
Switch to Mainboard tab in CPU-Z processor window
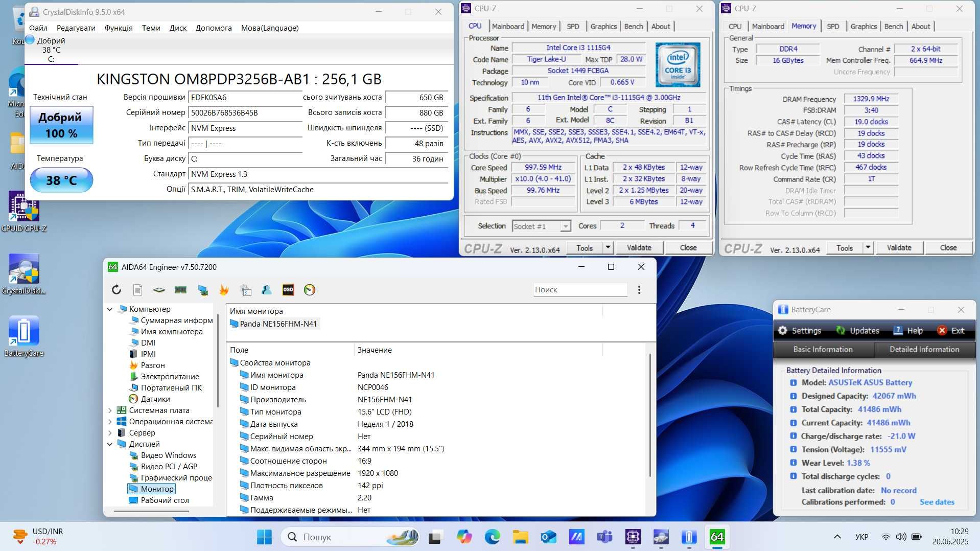508,26
